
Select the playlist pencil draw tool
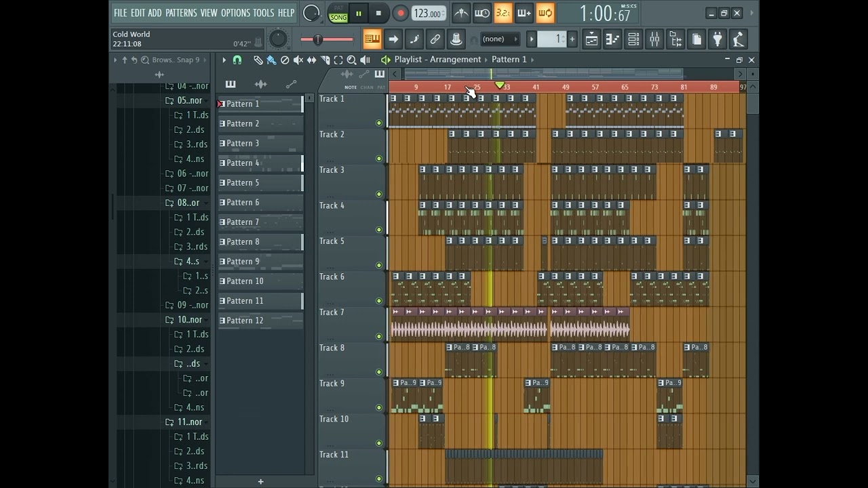(x=258, y=60)
